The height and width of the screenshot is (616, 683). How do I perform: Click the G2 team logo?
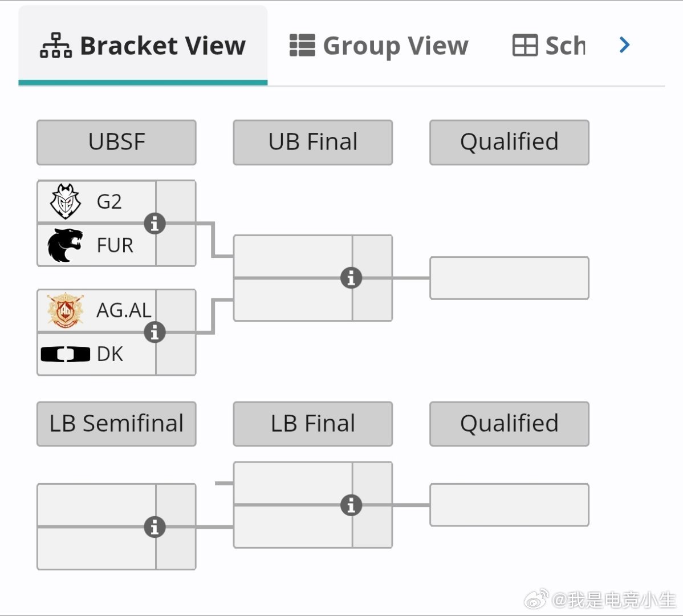coord(66,201)
